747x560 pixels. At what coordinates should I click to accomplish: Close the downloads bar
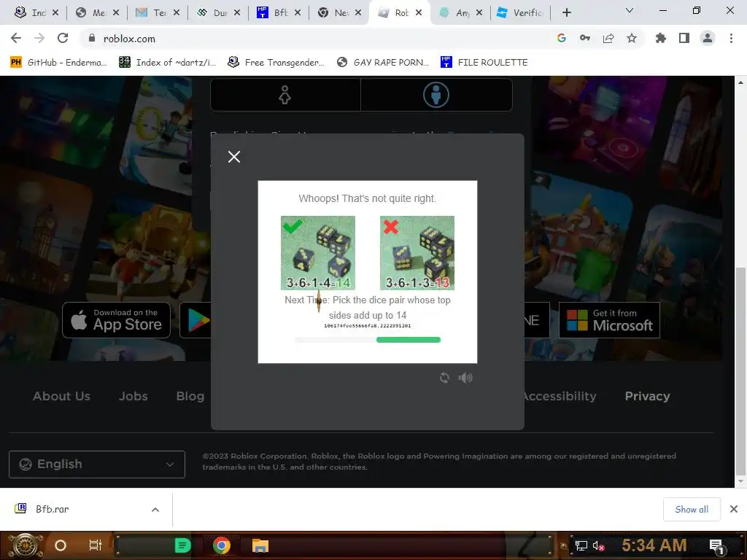tap(734, 510)
